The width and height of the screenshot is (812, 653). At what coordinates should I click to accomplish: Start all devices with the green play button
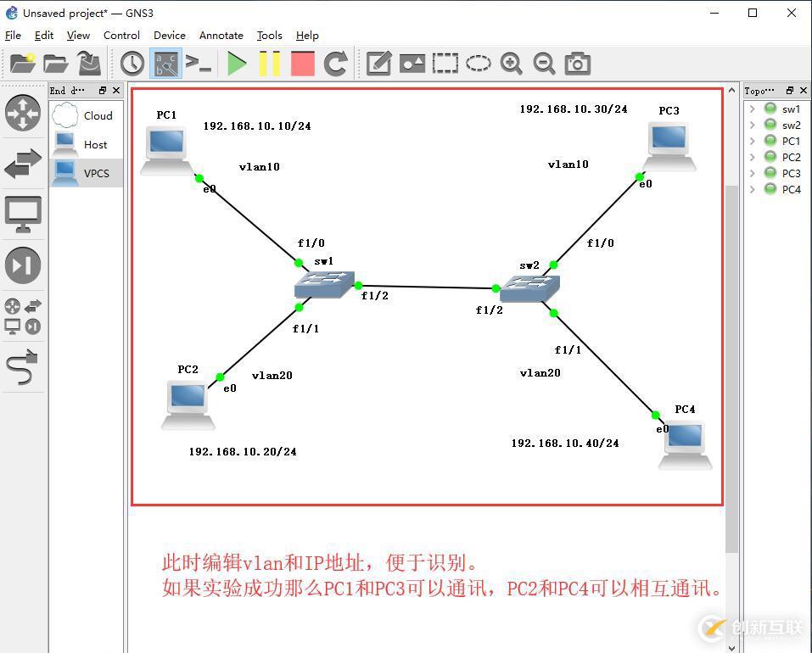click(237, 63)
